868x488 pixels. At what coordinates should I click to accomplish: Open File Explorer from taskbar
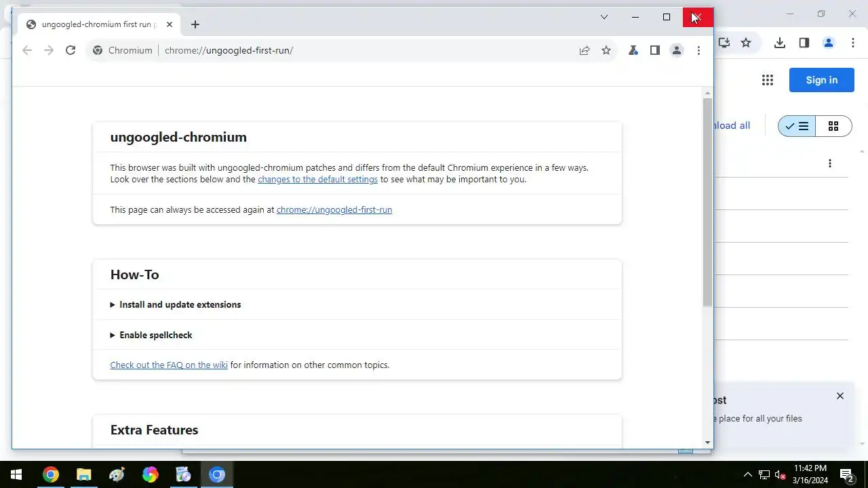tap(84, 474)
